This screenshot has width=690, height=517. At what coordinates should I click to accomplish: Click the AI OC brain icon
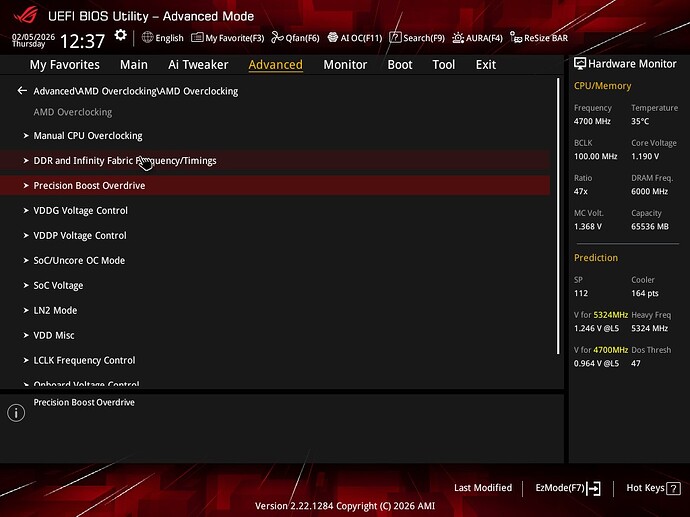coord(333,37)
